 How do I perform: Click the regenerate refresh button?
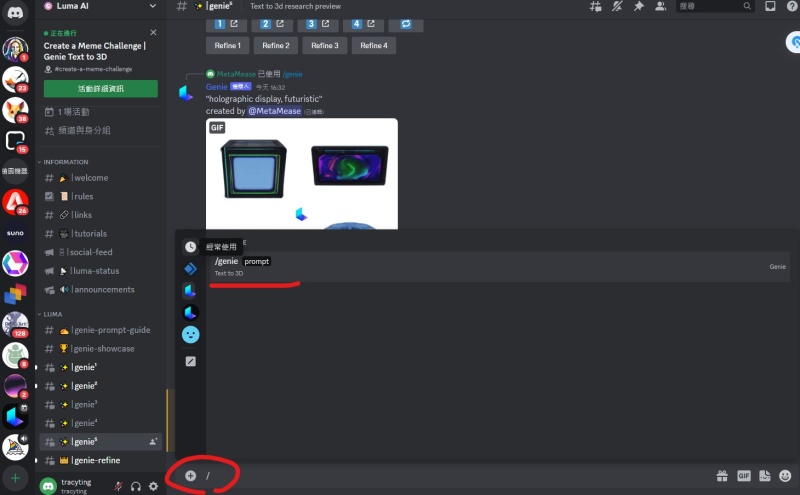pos(406,24)
